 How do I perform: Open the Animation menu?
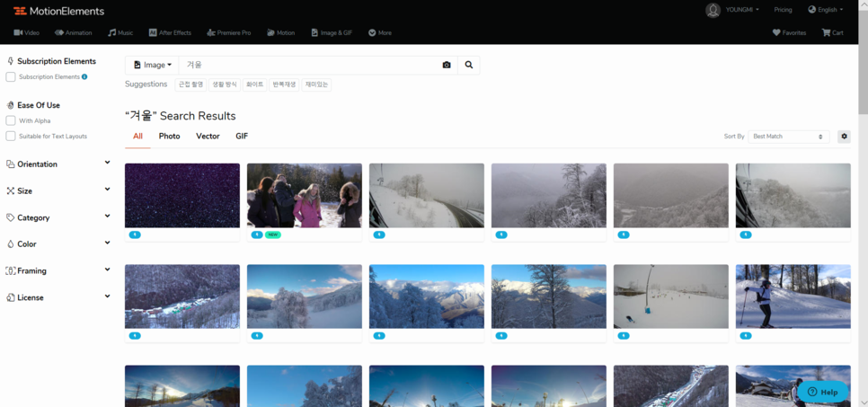pyautogui.click(x=73, y=32)
